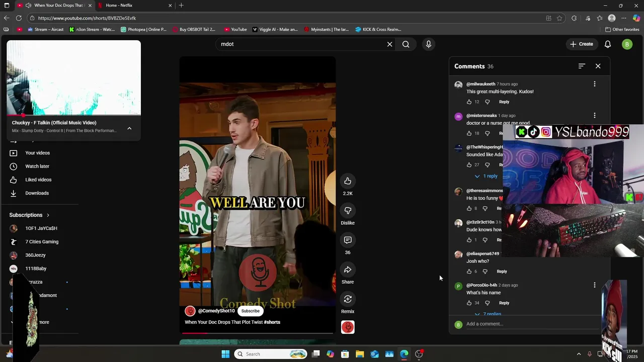
Task: Open a new browser tab
Action: 181,6
